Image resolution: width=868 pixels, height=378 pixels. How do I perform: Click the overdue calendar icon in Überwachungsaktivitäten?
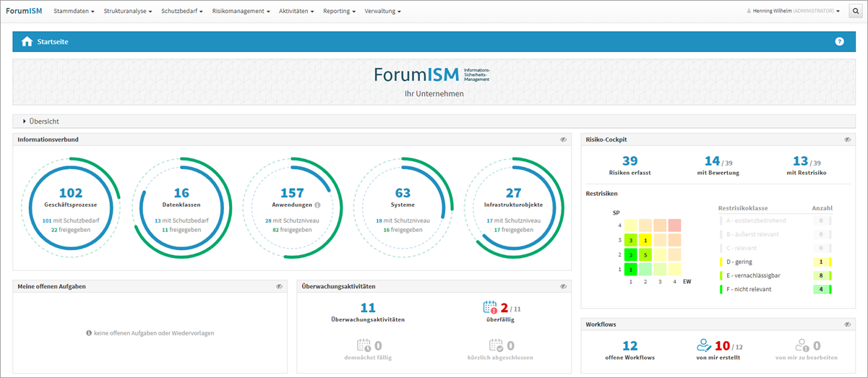click(489, 308)
